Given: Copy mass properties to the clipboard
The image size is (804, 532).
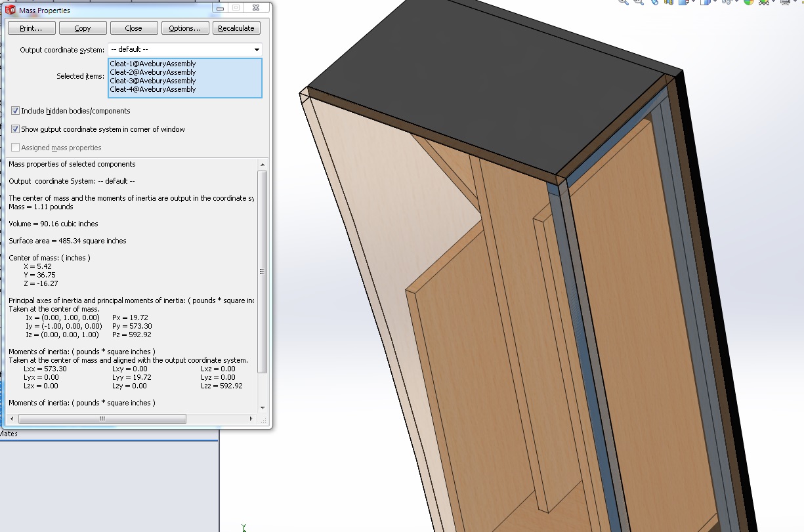Looking at the screenshot, I should pos(83,28).
